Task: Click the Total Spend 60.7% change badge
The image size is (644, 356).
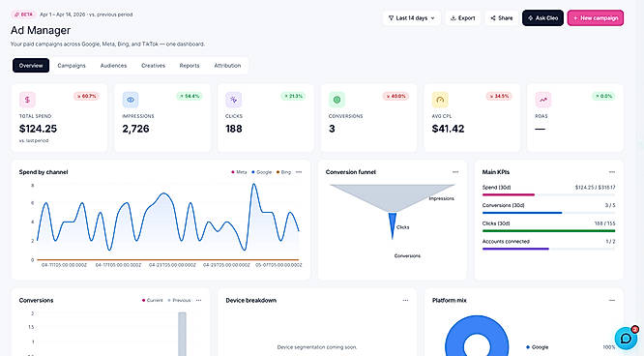Action: [87, 96]
